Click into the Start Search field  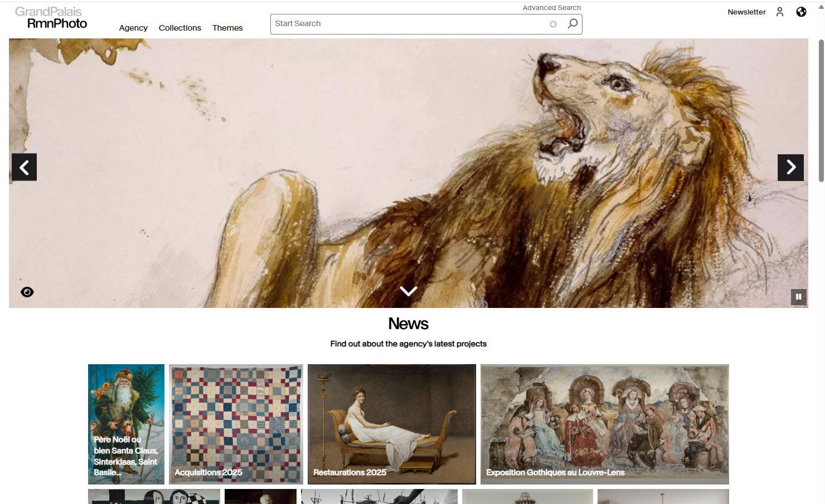tap(407, 24)
